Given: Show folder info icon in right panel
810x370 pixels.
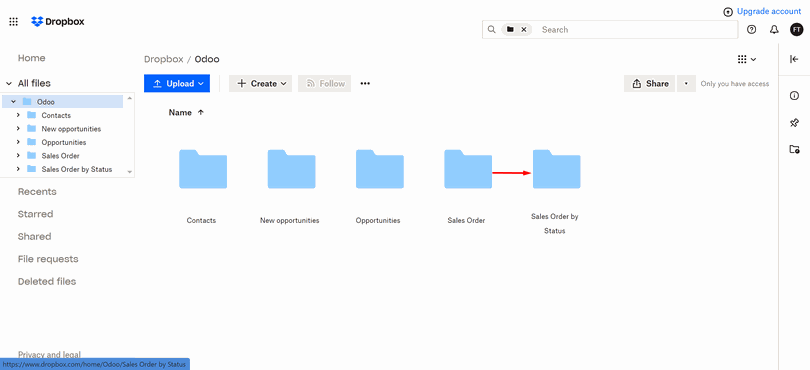Looking at the screenshot, I should click(x=795, y=96).
